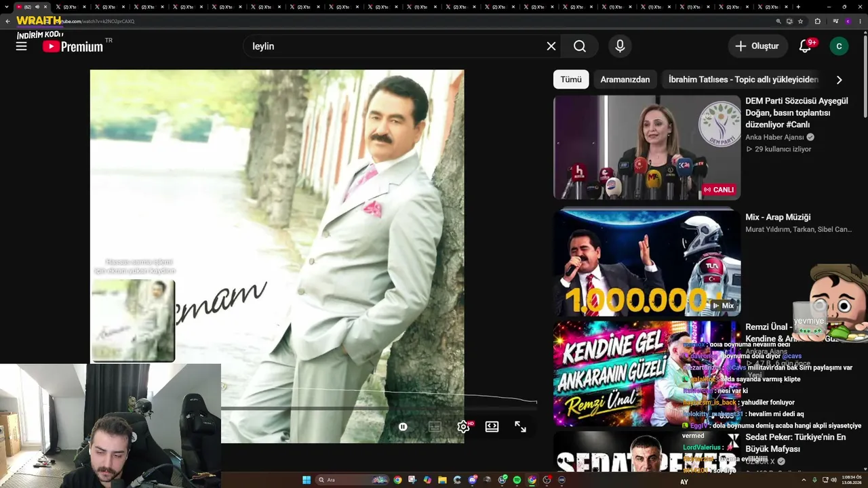
Task: Open the Sedat Peker: Türkiye'nin En Büyük Mafyası title
Action: [x=795, y=443]
